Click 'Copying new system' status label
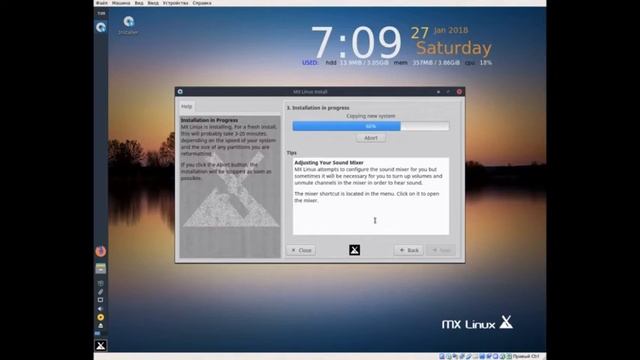 coord(371,116)
